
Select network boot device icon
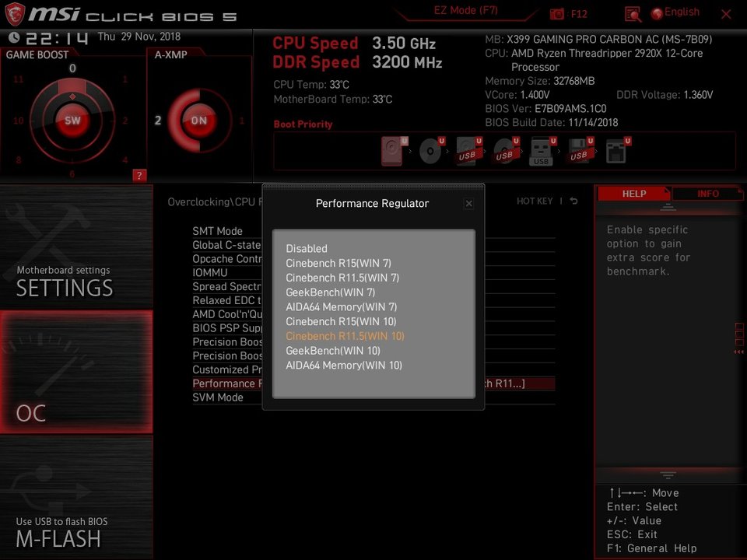pyautogui.click(x=618, y=151)
